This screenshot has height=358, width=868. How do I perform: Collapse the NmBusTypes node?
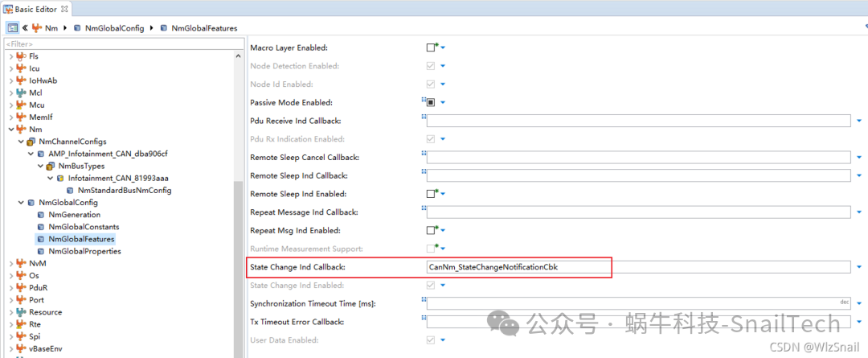(40, 166)
